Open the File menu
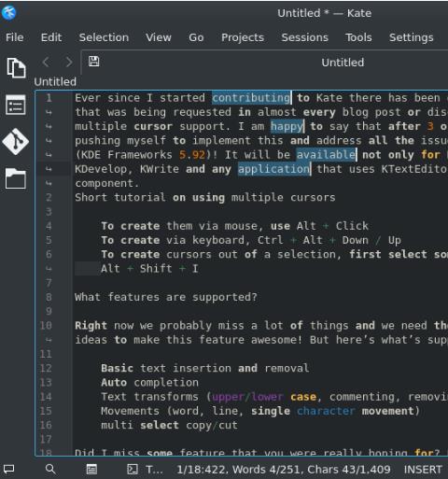Image resolution: width=448 pixels, height=479 pixels. tap(15, 37)
